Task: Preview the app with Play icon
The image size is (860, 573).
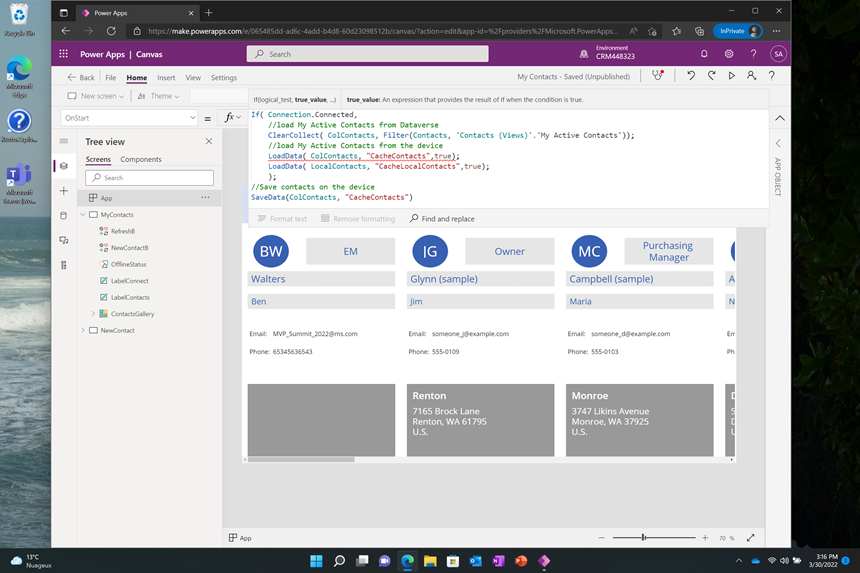Action: [x=732, y=76]
